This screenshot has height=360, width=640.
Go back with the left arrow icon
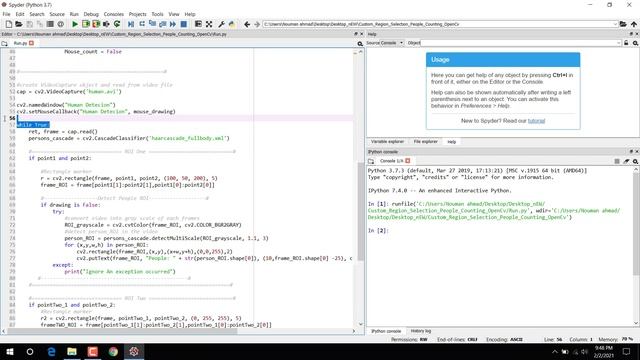click(247, 24)
